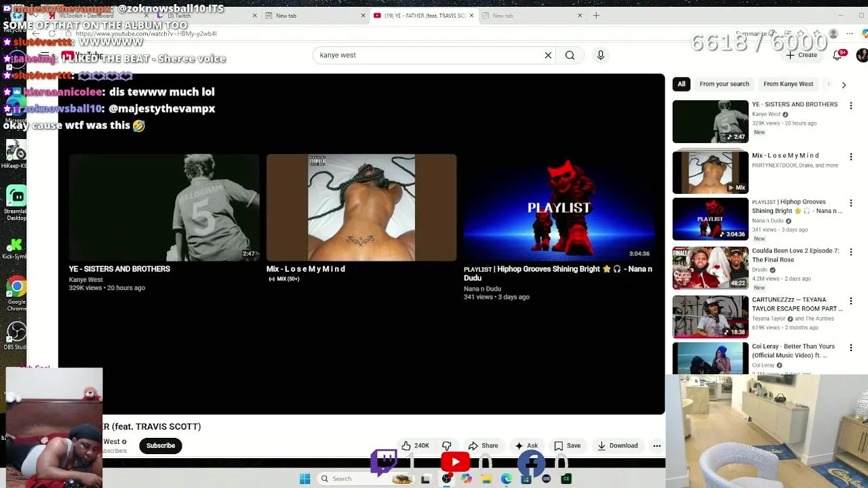Open File Explorer from the taskbar
The height and width of the screenshot is (488, 868).
[486, 479]
